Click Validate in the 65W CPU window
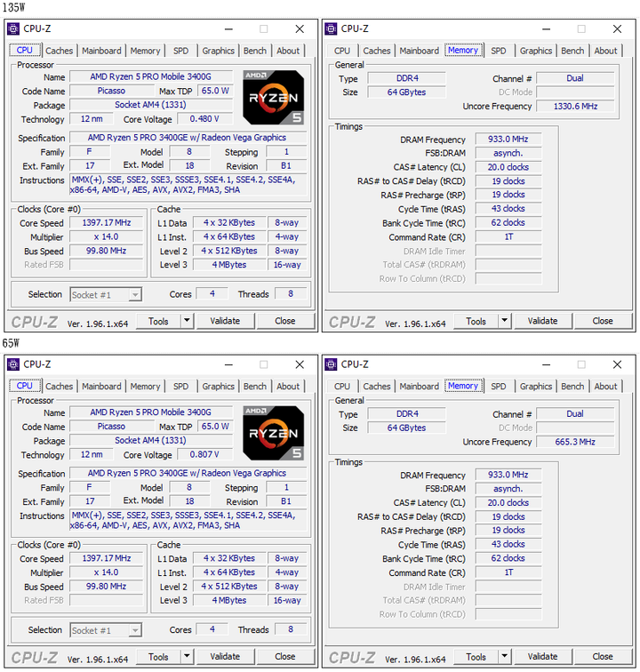This screenshot has height=672, width=640. [225, 657]
